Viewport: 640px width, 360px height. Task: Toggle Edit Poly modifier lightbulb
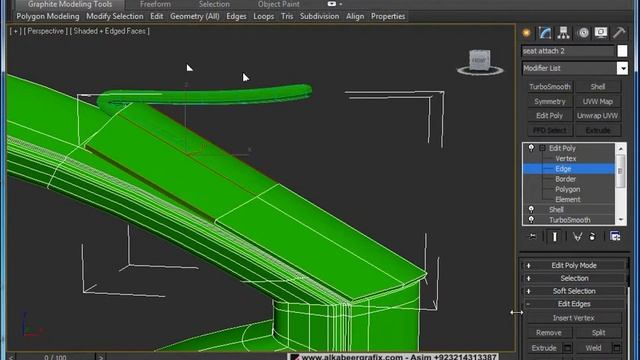[531, 148]
